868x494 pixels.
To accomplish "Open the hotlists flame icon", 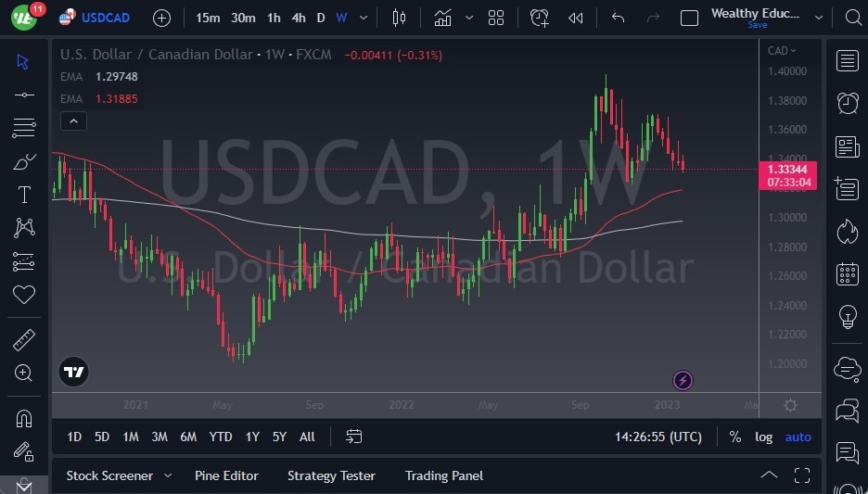I will (847, 231).
